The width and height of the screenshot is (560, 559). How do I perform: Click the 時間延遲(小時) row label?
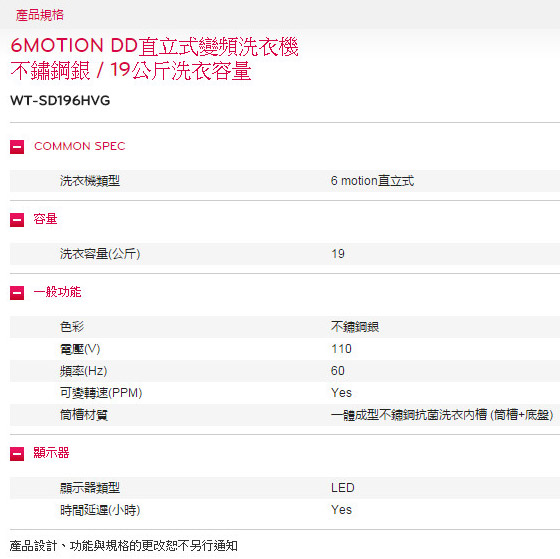point(100,510)
